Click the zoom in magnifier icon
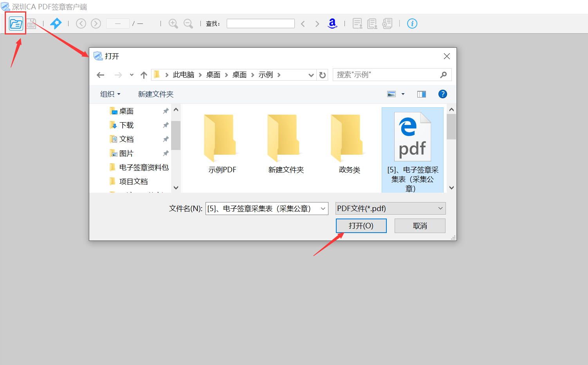Viewport: 588px width, 365px height. [173, 23]
